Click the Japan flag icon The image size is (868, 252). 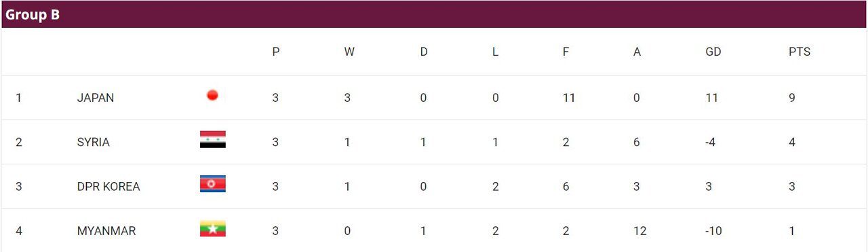click(212, 95)
